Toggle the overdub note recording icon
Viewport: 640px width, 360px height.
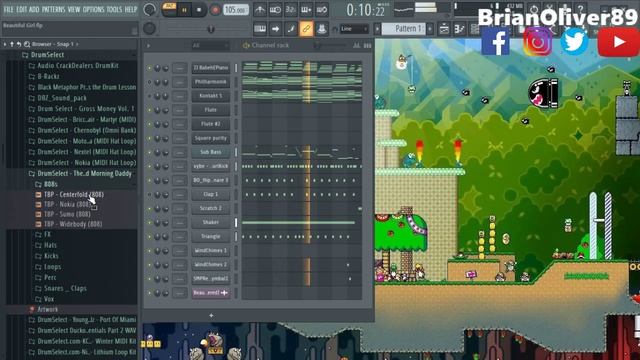(306, 10)
